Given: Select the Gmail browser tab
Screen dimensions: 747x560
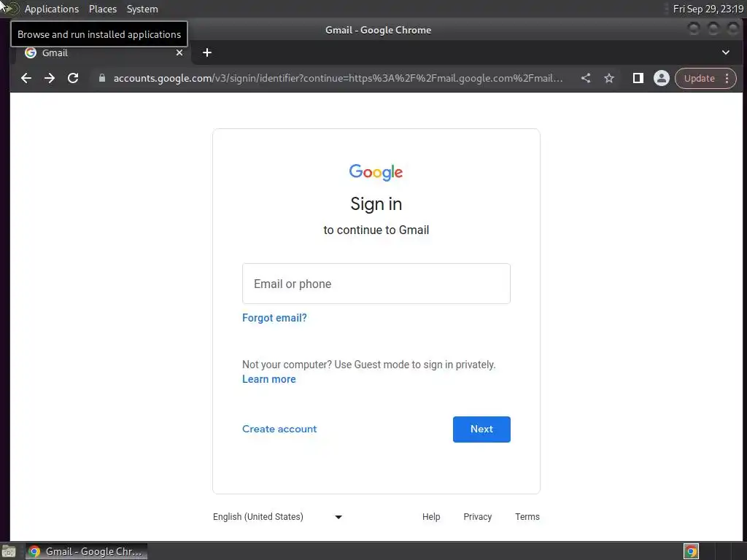Looking at the screenshot, I should click(102, 52).
